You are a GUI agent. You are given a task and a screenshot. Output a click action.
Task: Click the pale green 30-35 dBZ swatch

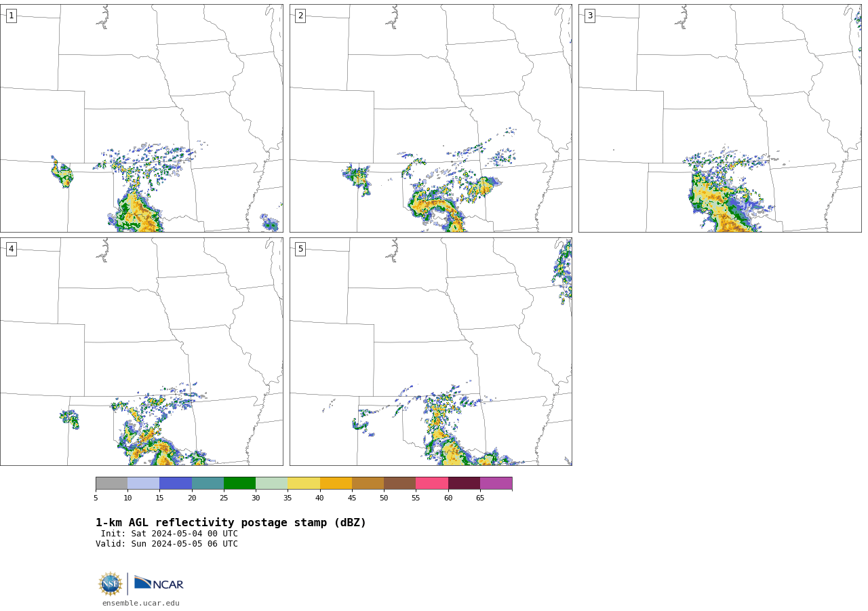click(272, 484)
